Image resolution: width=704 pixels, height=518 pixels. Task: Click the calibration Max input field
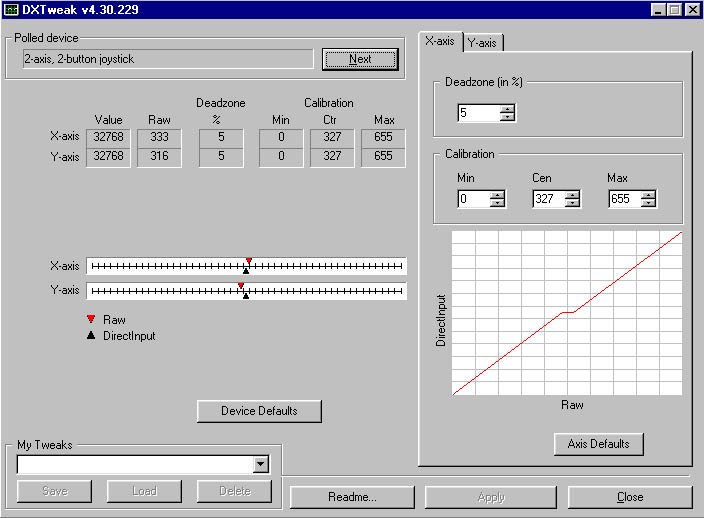click(x=623, y=199)
